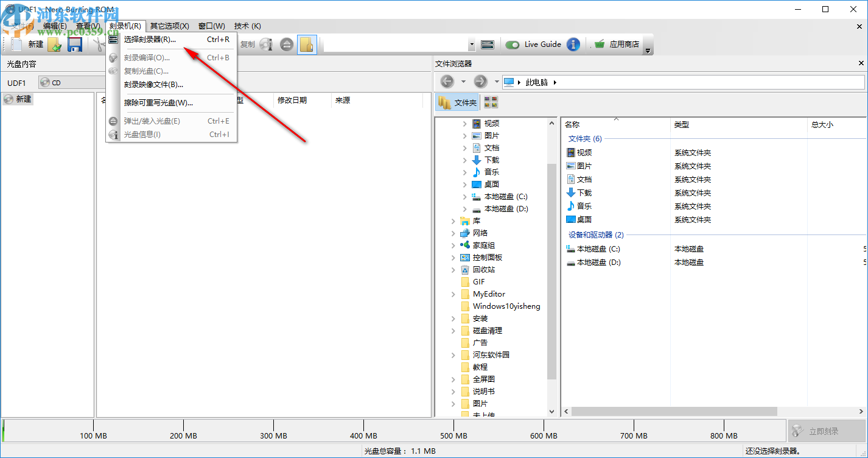The image size is (868, 458).
Task: Open the app store basket icon
Action: [600, 44]
